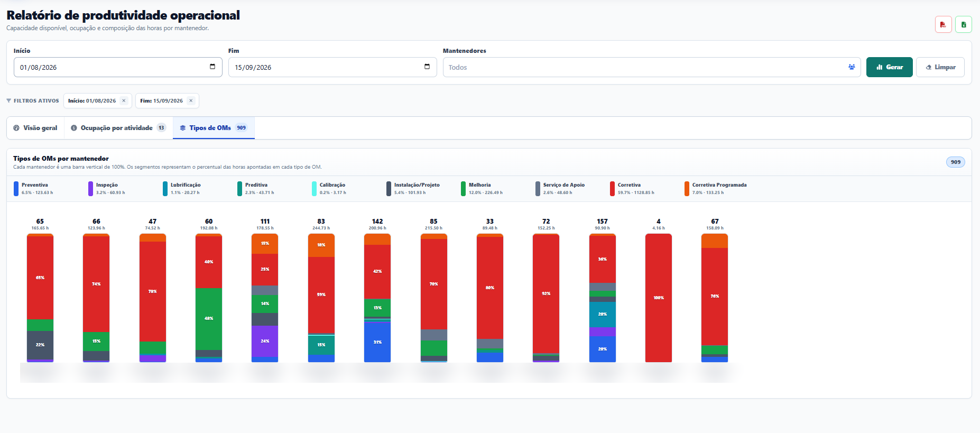Click the red 59% bar segment
This screenshot has height=433, width=980.
(x=321, y=295)
